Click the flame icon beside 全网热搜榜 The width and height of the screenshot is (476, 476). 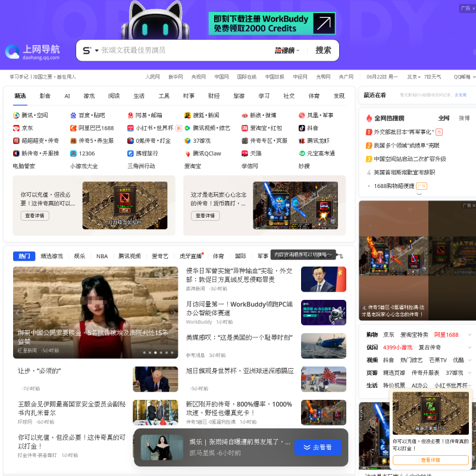tap(369, 118)
